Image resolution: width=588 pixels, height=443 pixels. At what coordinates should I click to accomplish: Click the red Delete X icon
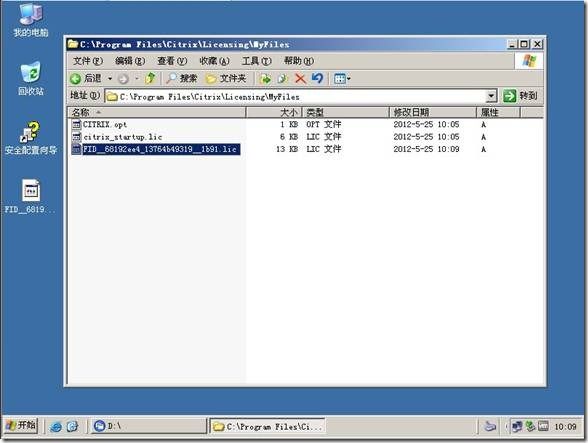pos(300,78)
